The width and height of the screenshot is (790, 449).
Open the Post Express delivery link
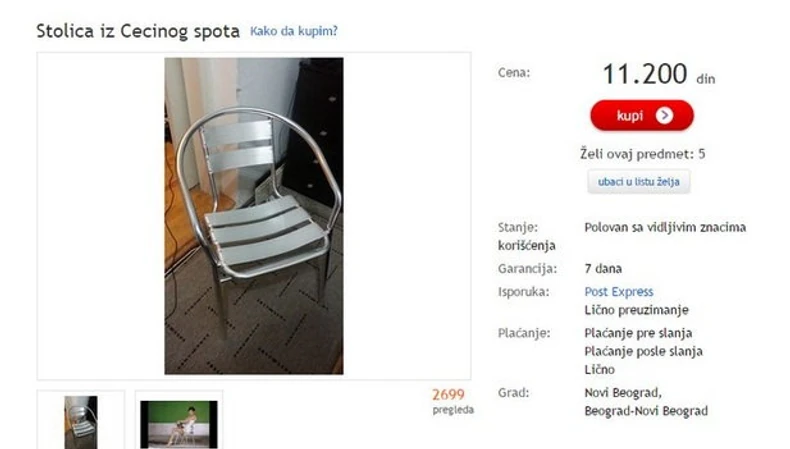click(x=619, y=292)
